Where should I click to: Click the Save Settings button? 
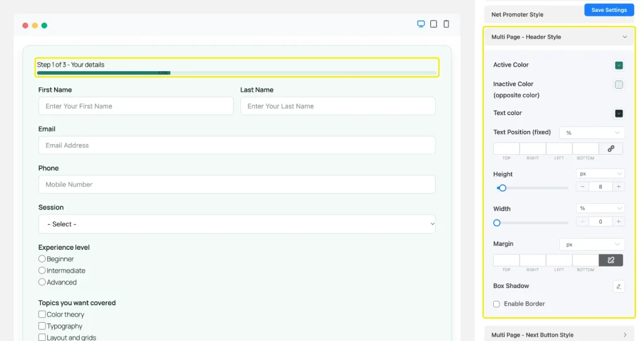(x=609, y=10)
